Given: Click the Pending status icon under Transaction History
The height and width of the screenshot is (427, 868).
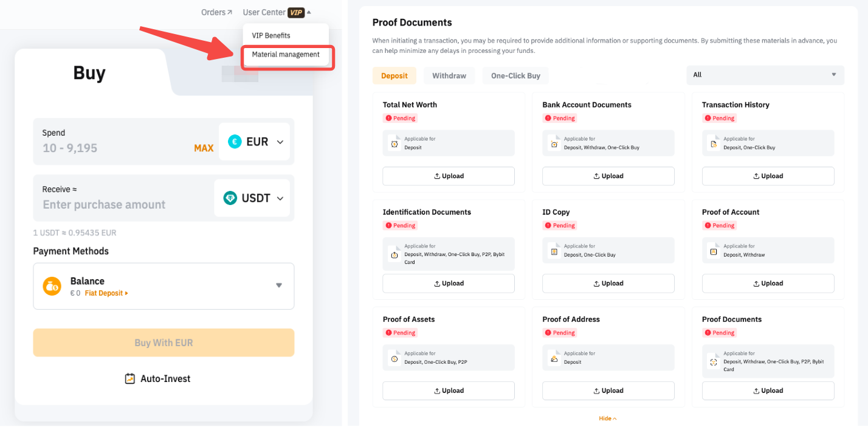Looking at the screenshot, I should point(707,119).
